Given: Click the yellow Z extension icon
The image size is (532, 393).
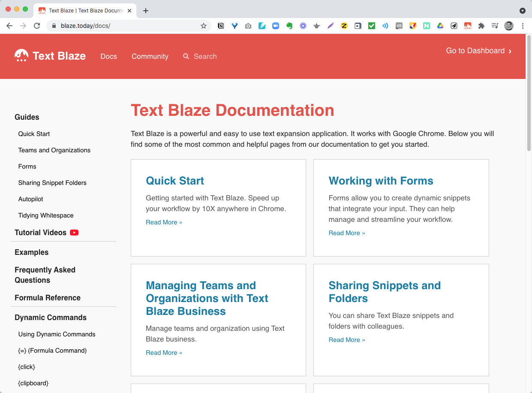Looking at the screenshot, I should click(x=344, y=26).
